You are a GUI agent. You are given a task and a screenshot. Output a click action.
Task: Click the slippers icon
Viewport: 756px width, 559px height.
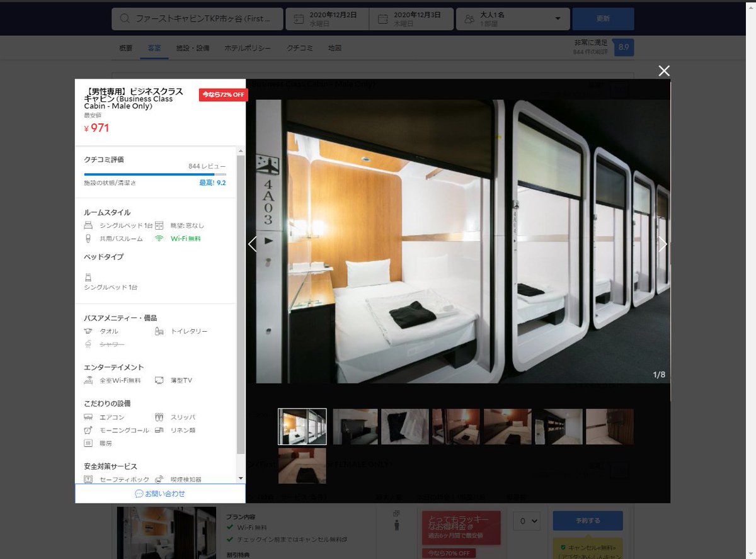[x=159, y=417]
